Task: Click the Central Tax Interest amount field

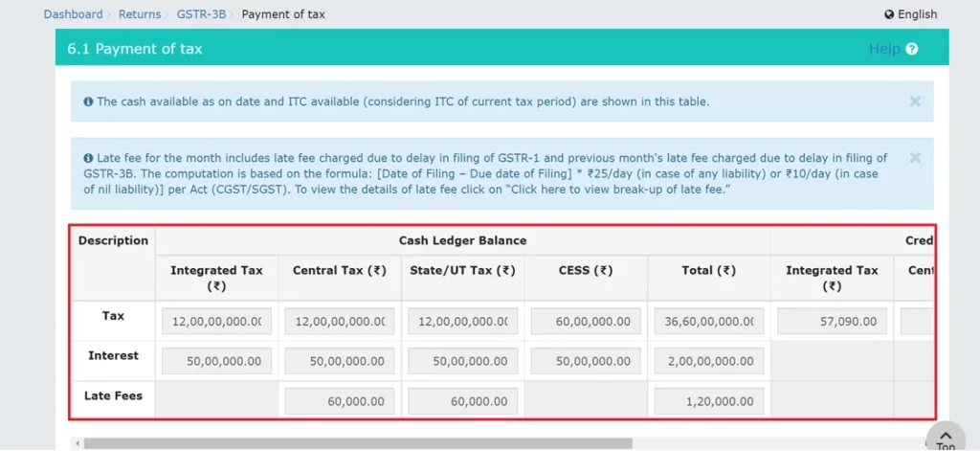Action: point(340,362)
